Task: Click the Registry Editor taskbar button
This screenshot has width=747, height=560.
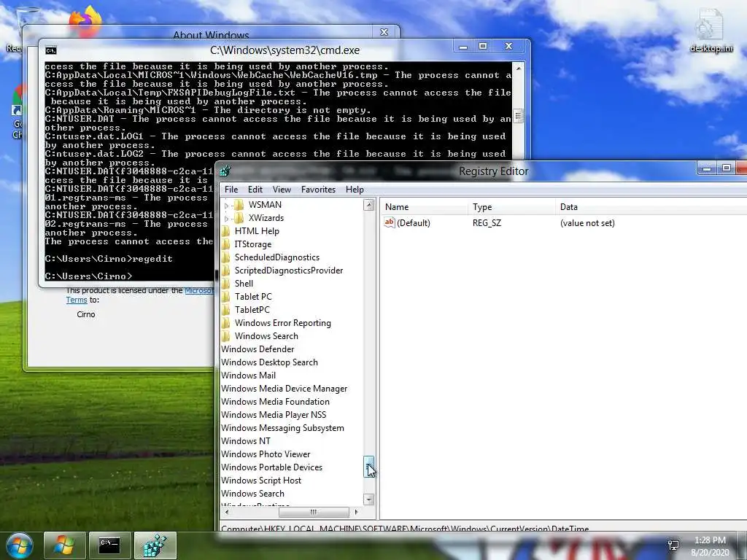Action: (x=155, y=545)
